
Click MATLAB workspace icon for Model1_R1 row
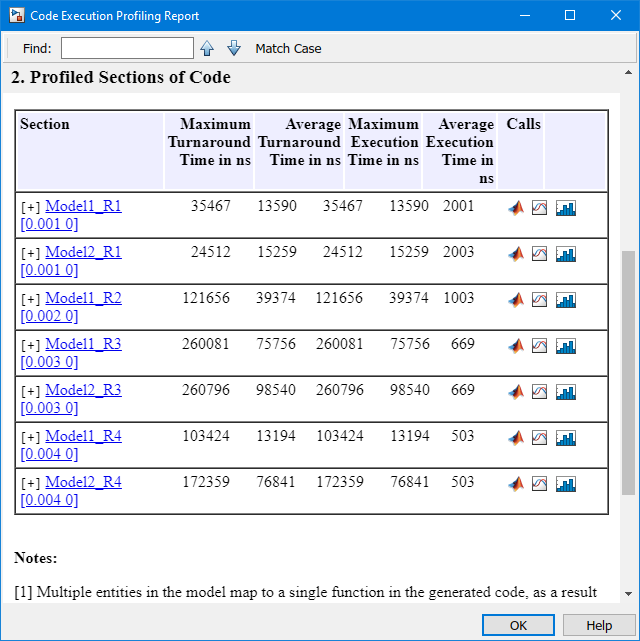click(x=516, y=208)
